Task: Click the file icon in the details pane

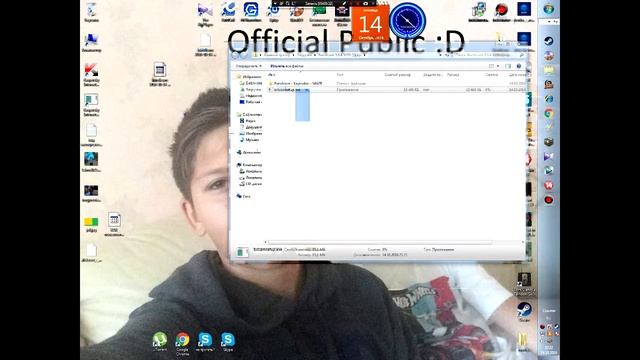Action: coord(242,252)
